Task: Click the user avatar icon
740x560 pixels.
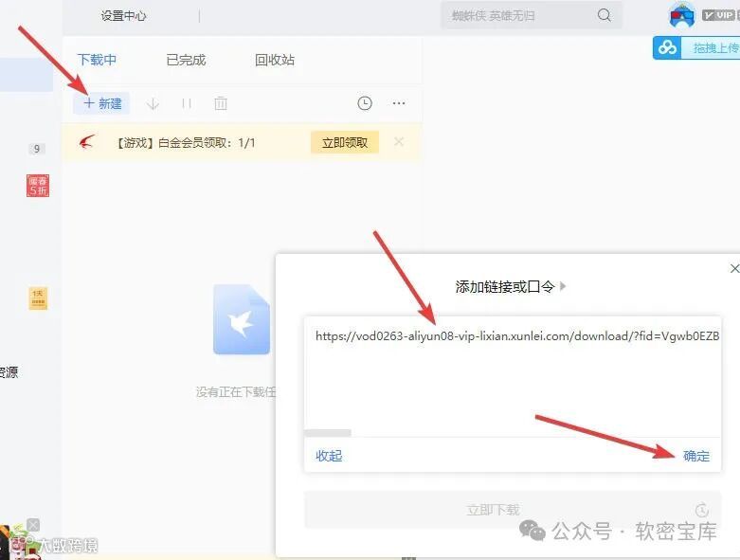Action: click(x=681, y=16)
